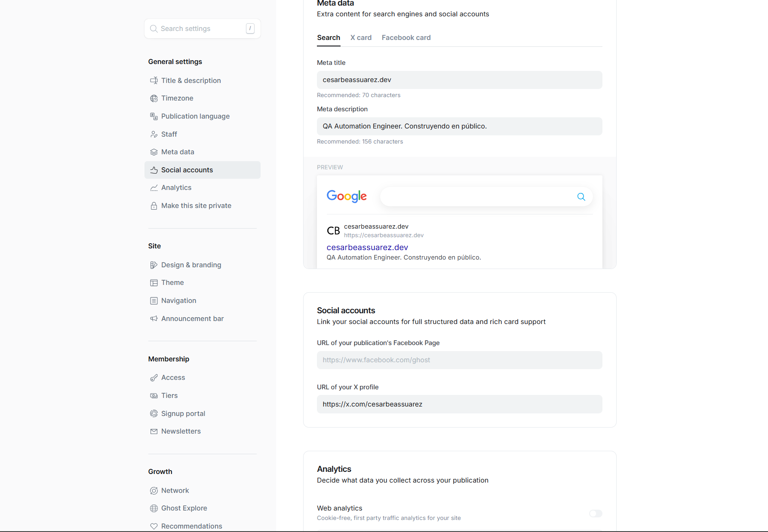This screenshot has width=768, height=532.
Task: Switch to the X card tab
Action: [x=361, y=37]
